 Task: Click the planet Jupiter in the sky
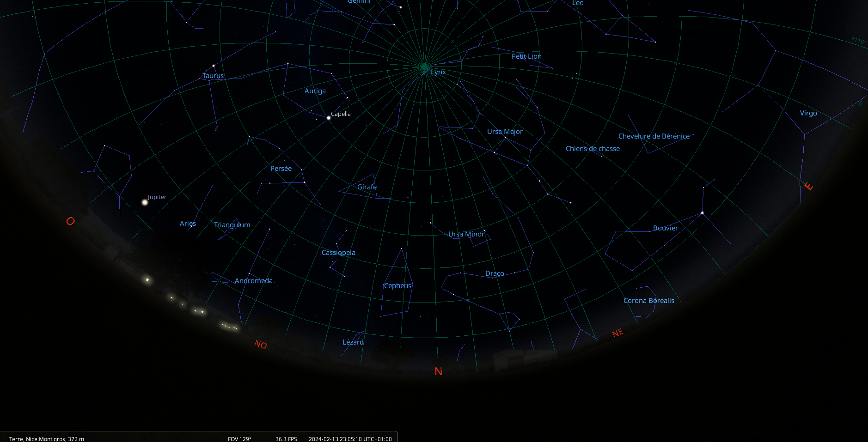[145, 202]
